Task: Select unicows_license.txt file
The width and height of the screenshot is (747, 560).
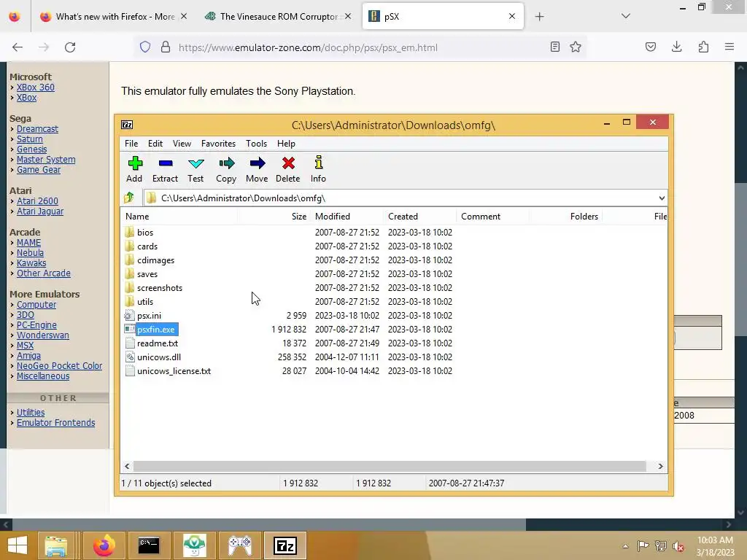Action: [174, 370]
